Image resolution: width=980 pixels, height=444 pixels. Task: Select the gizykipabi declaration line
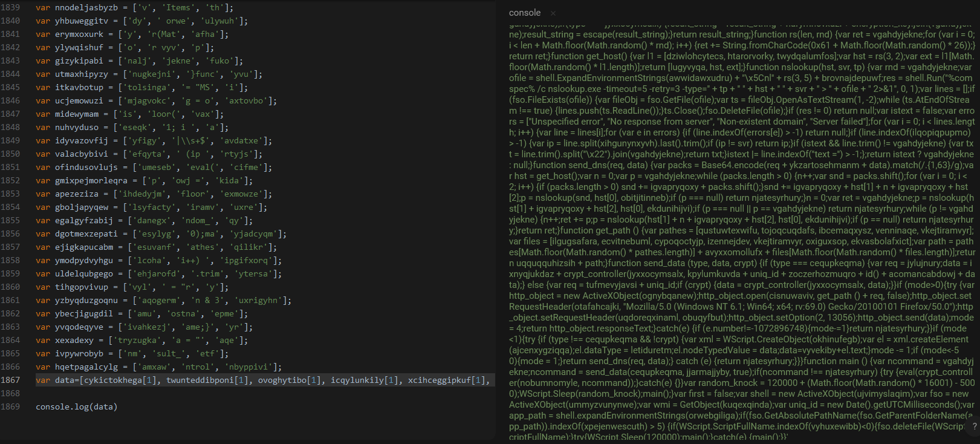pyautogui.click(x=139, y=61)
